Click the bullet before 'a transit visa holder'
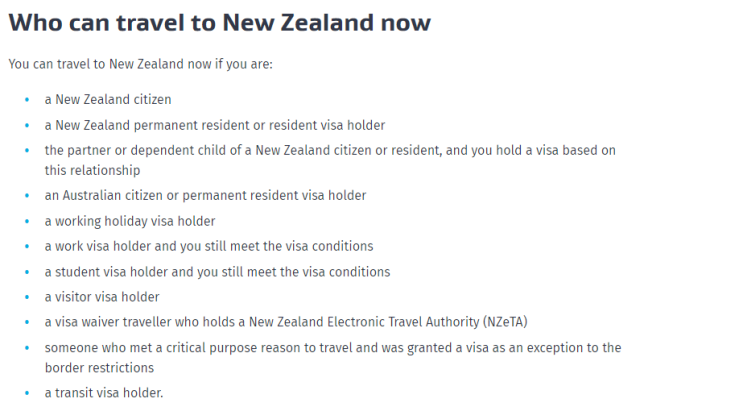The image size is (743, 407). [27, 393]
